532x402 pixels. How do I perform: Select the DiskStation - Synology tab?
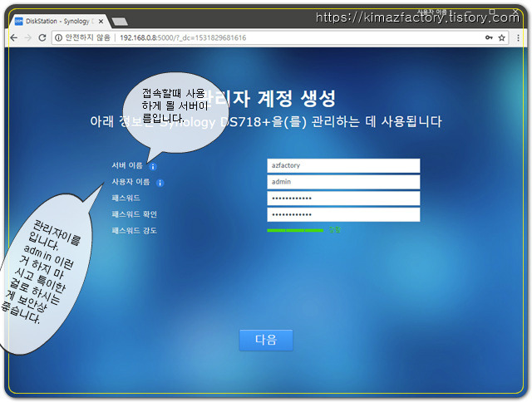coord(59,22)
